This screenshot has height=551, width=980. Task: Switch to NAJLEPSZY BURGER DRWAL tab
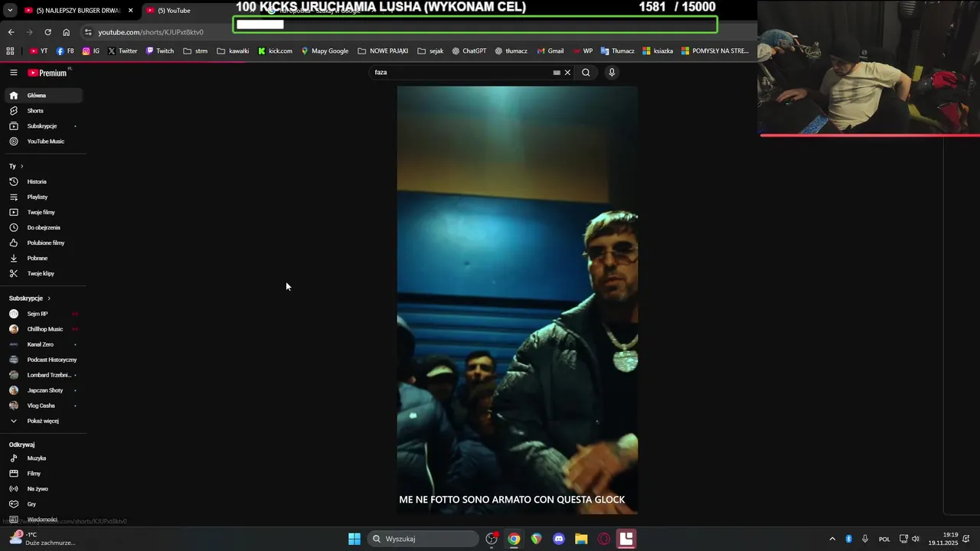[79, 11]
